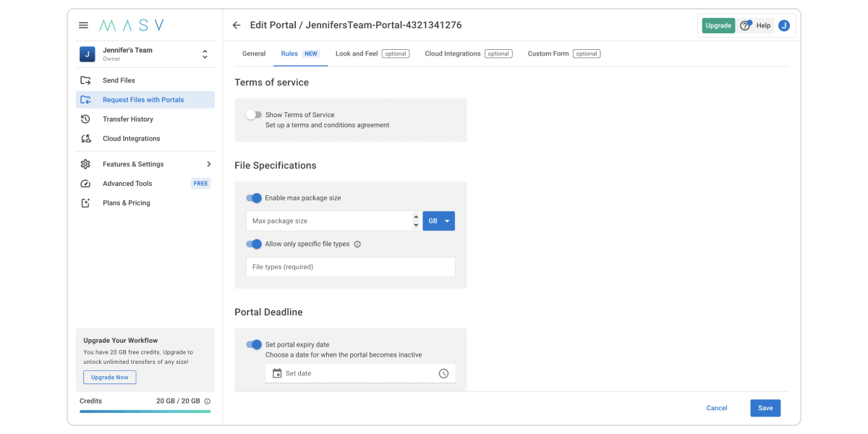Screen dimensions: 868x434
Task: Click the NEW badge on Rules tab
Action: tap(311, 54)
